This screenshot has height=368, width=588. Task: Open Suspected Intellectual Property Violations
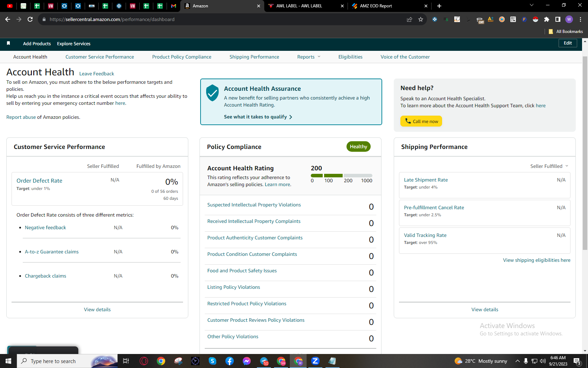254,205
